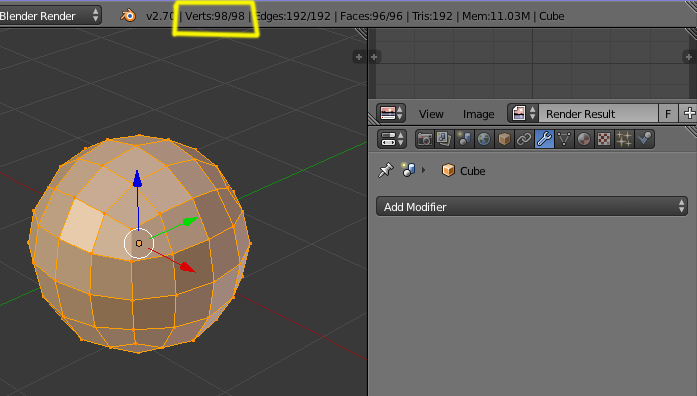
Task: Click the white manipulator center circle
Action: [x=139, y=244]
